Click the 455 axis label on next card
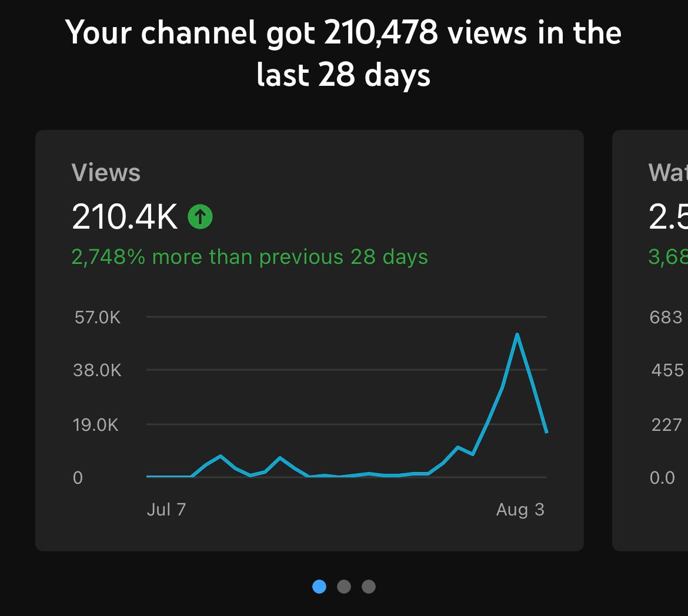 click(667, 370)
